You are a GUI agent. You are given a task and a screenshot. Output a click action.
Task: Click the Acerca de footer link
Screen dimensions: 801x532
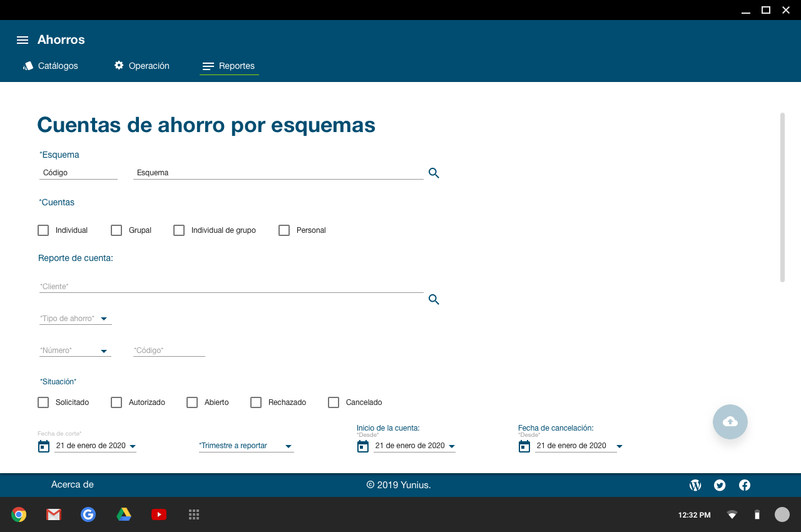[x=73, y=484]
